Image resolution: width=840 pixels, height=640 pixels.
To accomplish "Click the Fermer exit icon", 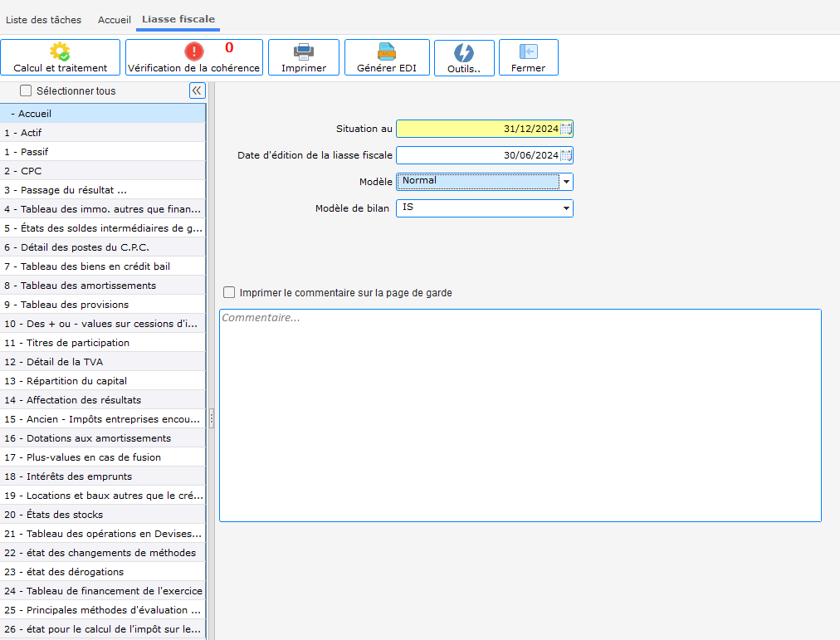I will [528, 51].
